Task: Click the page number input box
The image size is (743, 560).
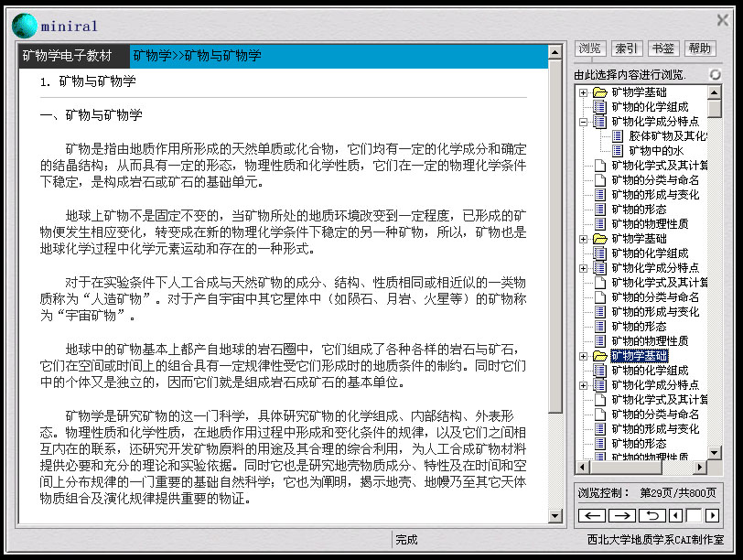Action: (x=694, y=515)
